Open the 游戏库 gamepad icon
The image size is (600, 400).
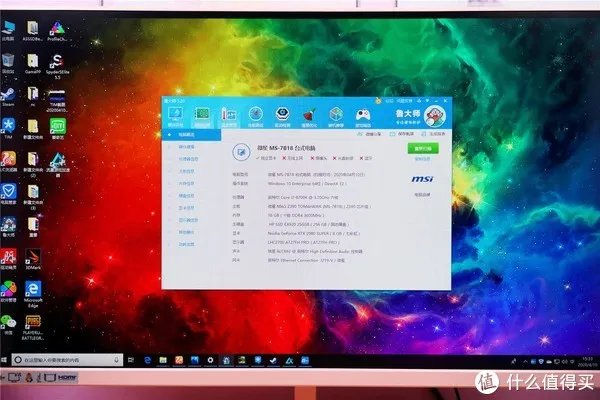point(363,116)
